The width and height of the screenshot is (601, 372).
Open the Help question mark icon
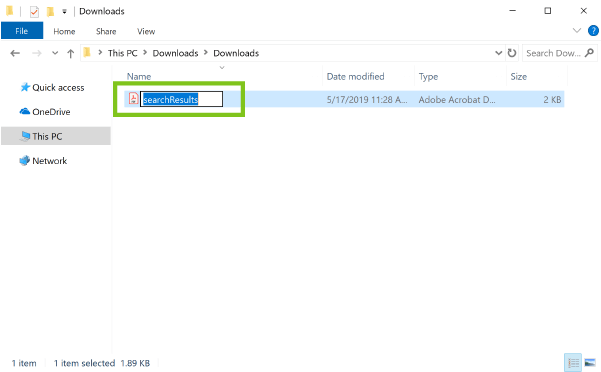tap(593, 31)
